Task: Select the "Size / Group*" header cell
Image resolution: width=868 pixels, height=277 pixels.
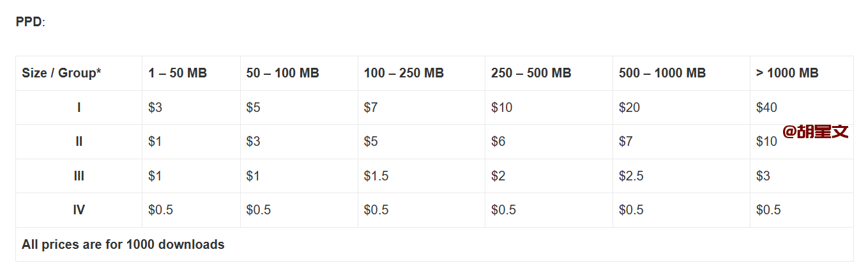Action: tap(61, 73)
